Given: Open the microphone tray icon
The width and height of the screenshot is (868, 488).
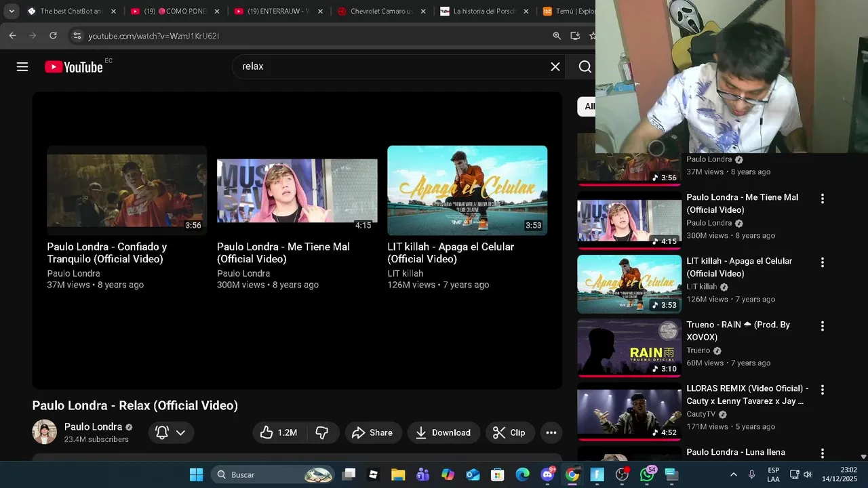Looking at the screenshot, I should [751, 474].
